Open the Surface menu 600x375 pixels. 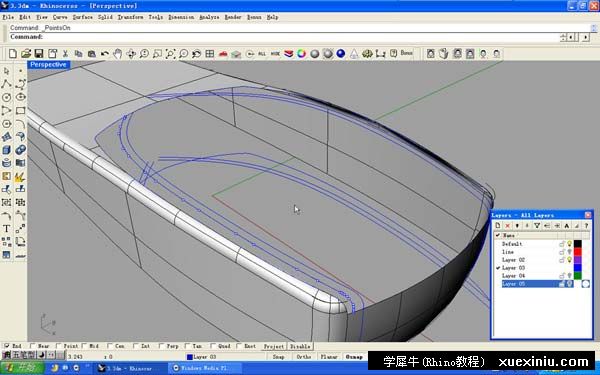click(82, 17)
